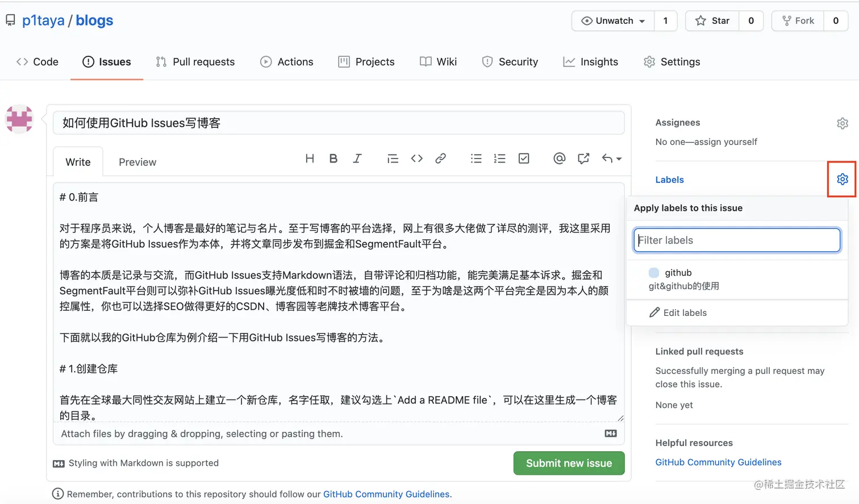Click the Labels heading link
Image resolution: width=859 pixels, height=504 pixels.
670,180
